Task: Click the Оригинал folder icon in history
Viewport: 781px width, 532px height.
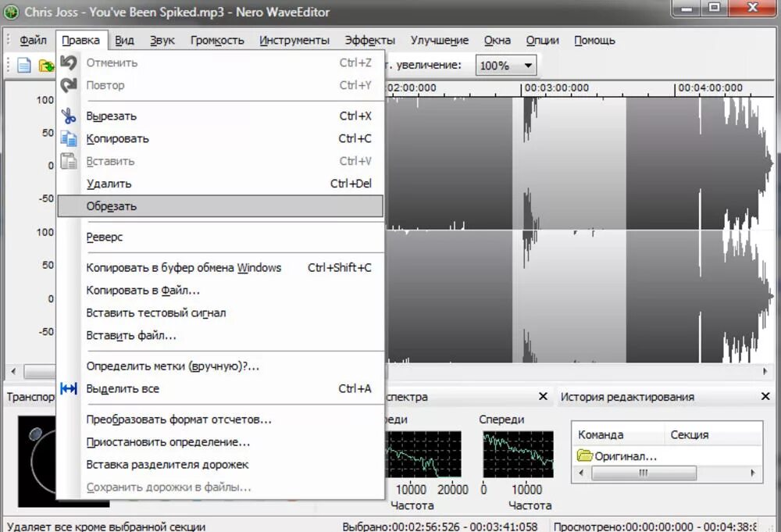Action: [x=584, y=455]
